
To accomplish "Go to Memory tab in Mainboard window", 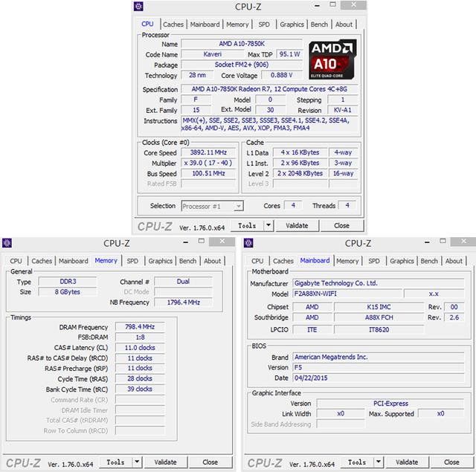I will pos(347,261).
